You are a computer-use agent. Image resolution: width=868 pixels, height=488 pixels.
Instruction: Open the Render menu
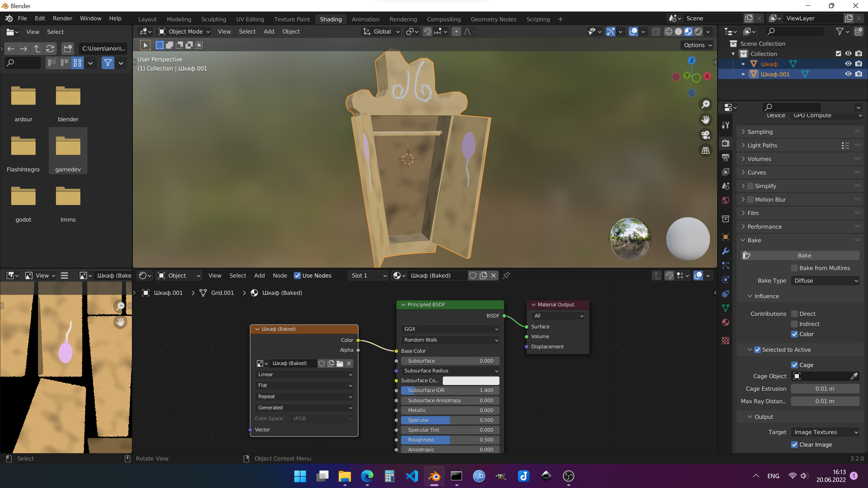(x=62, y=18)
